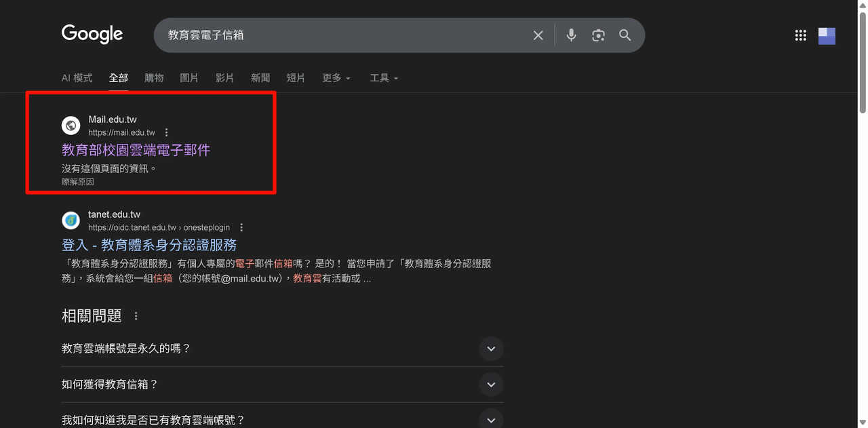Image resolution: width=868 pixels, height=428 pixels.
Task: Click the 教育雲端帳號是永久的嗎？ question text
Action: point(126,349)
